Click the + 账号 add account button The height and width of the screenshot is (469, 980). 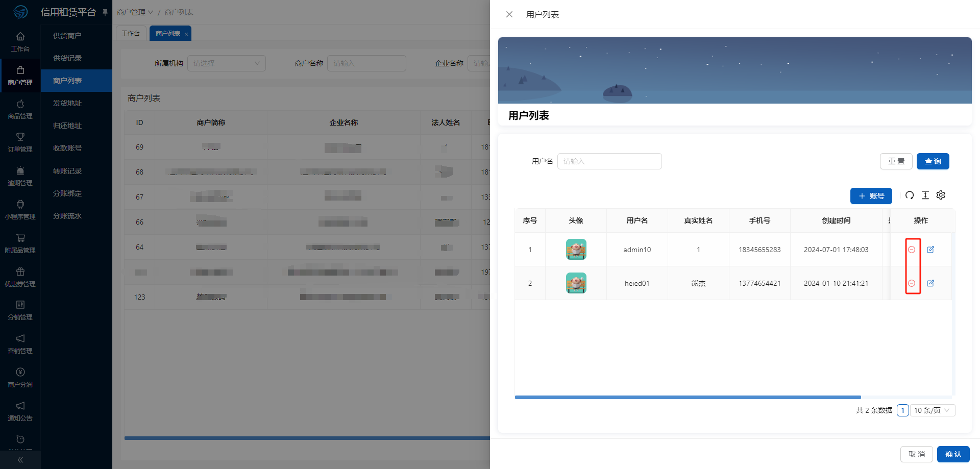click(x=871, y=196)
